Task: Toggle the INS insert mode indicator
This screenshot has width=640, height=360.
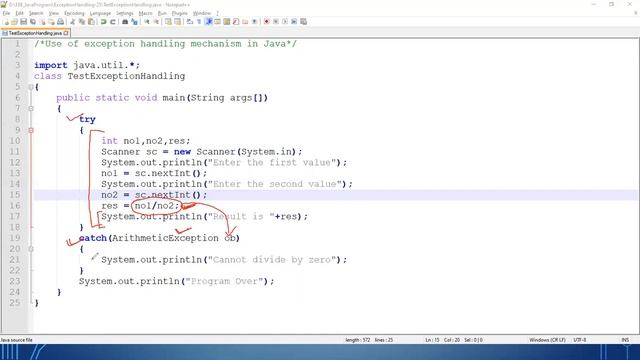Action: [x=625, y=340]
